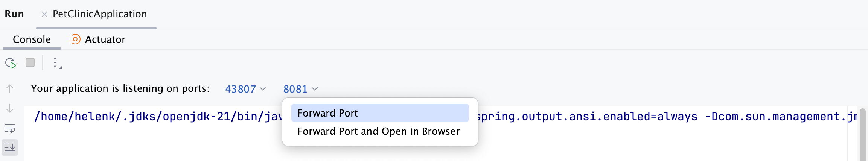Viewport: 868px width, 161px height.
Task: Open the More actions three-dot menu
Action: [x=55, y=63]
